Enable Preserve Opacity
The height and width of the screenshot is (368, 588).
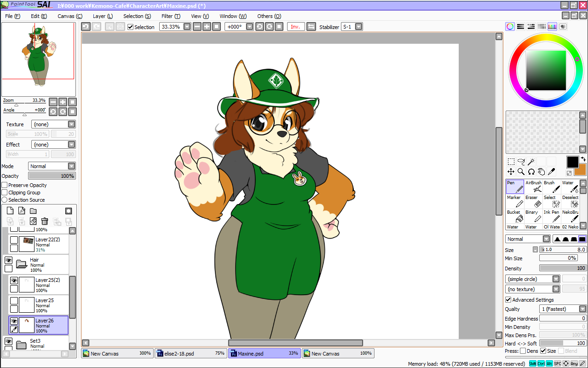coord(5,185)
